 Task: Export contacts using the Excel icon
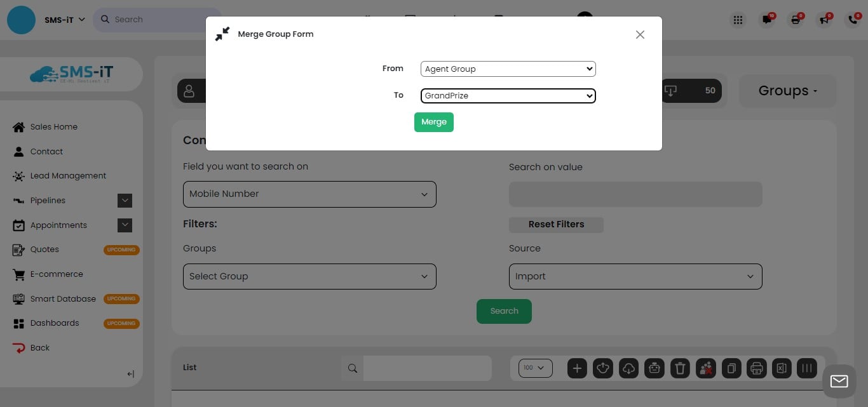tap(782, 368)
